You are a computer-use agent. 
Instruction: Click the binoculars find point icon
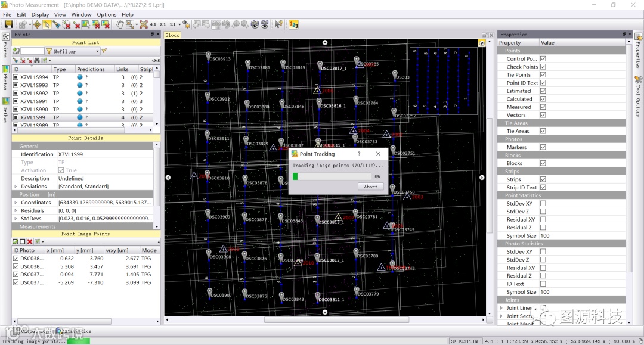37,61
